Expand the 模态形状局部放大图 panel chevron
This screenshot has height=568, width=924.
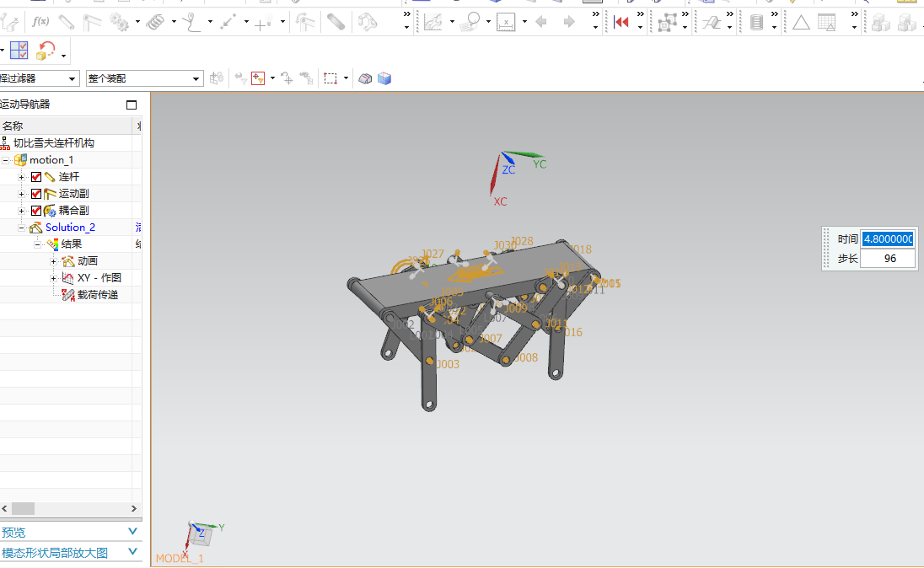point(132,552)
